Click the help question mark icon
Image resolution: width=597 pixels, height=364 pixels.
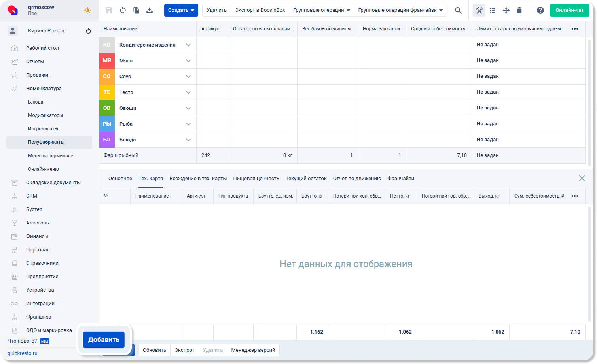pyautogui.click(x=540, y=10)
